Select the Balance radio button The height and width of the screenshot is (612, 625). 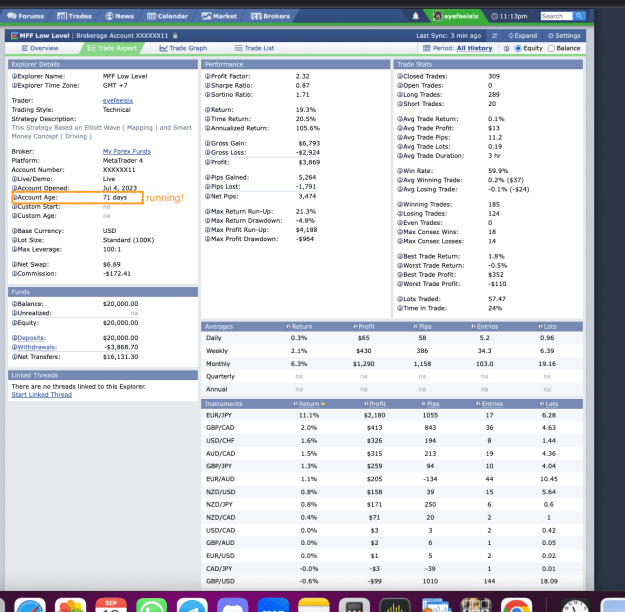(551, 48)
